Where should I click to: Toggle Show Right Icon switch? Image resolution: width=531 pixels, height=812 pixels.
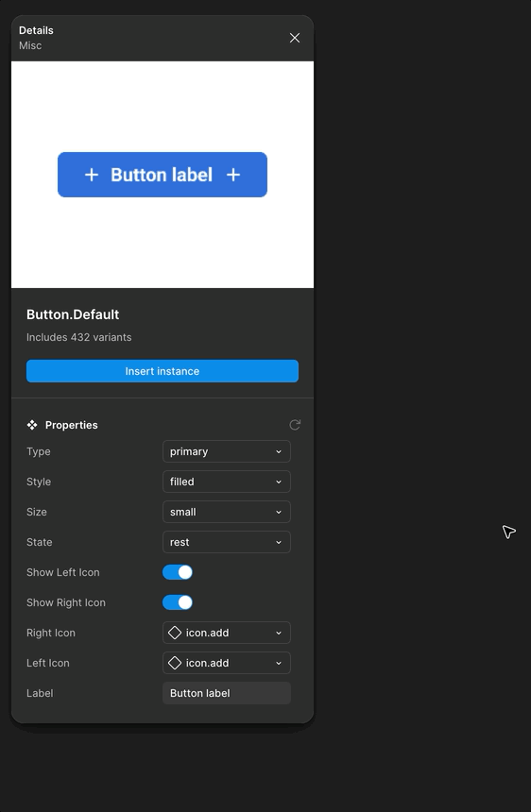click(178, 602)
